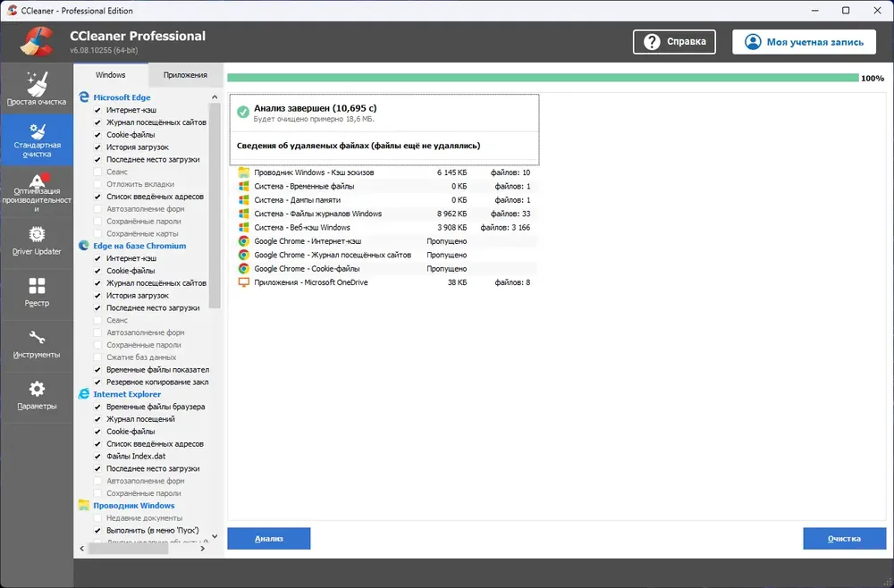The width and height of the screenshot is (894, 588).
Task: Enable Microsoft Edge Сеанс checkbox
Action: click(97, 172)
